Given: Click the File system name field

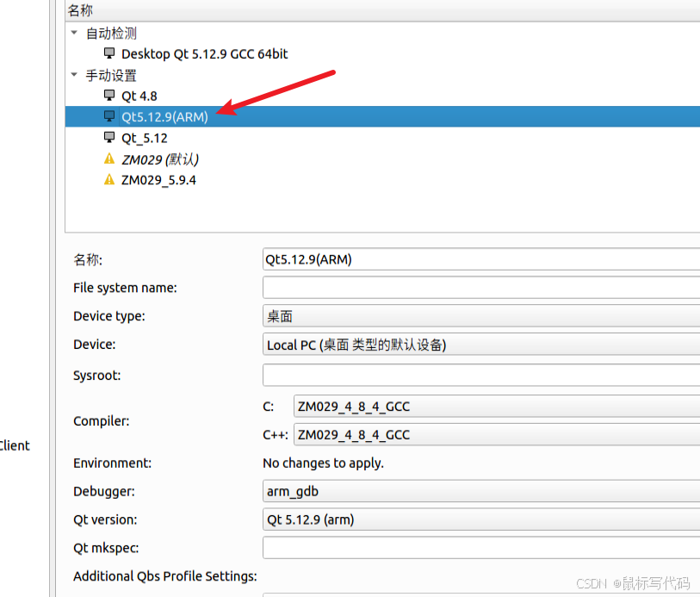Looking at the screenshot, I should [x=481, y=288].
